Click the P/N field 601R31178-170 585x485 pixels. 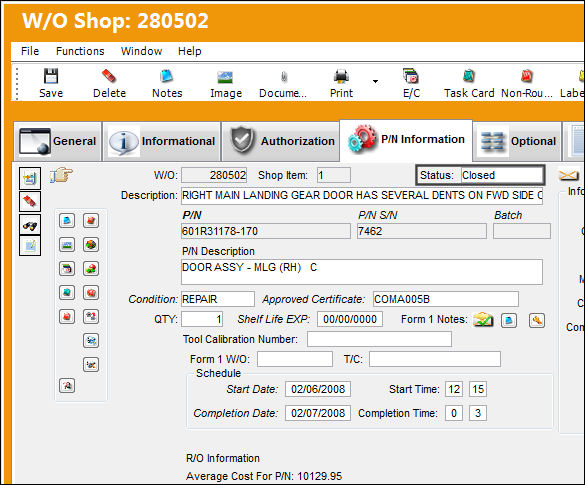pyautogui.click(x=266, y=231)
